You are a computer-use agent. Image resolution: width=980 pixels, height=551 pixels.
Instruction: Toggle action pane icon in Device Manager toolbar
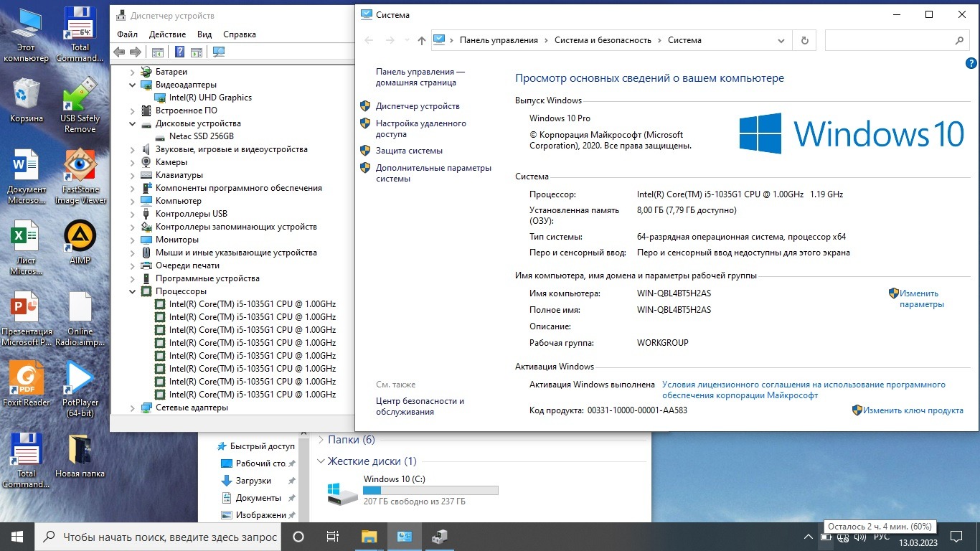pyautogui.click(x=196, y=52)
